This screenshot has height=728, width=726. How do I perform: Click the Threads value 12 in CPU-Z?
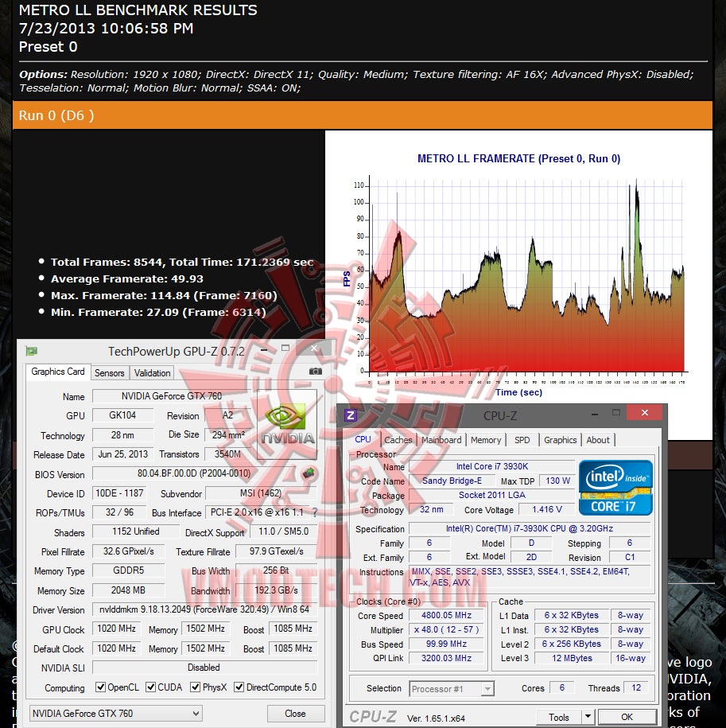(636, 687)
